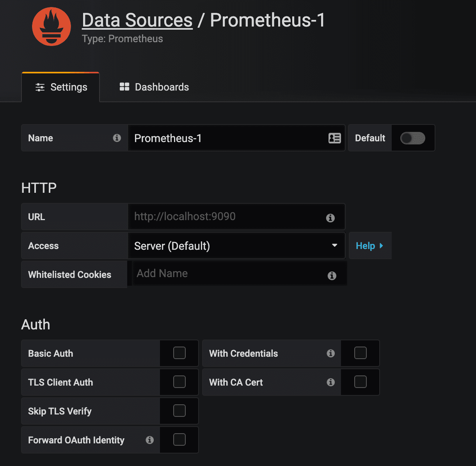The height and width of the screenshot is (466, 476).
Task: Click the Prometheus torch logo icon
Action: click(x=52, y=27)
